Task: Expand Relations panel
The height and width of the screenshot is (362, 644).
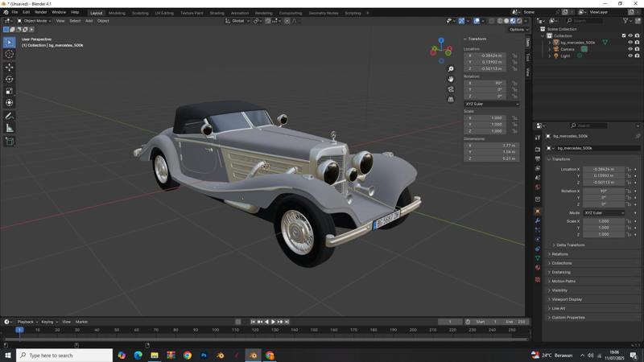Action: tap(559, 254)
